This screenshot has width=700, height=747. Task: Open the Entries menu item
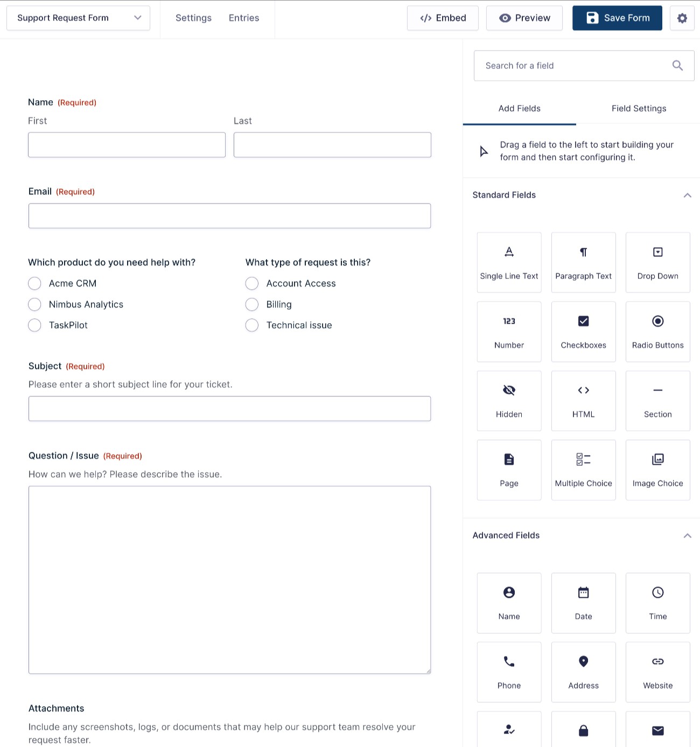tap(243, 18)
